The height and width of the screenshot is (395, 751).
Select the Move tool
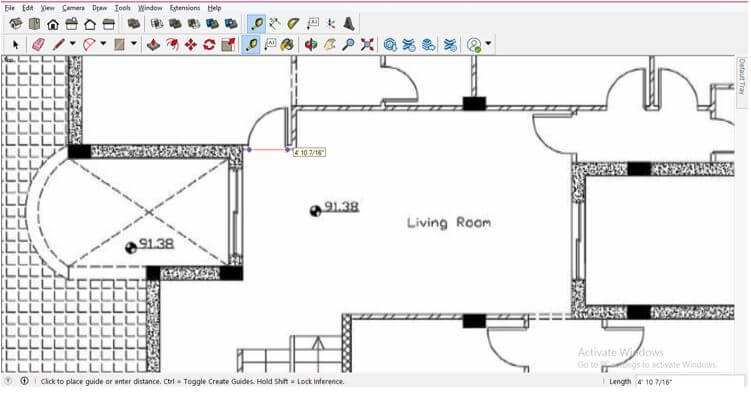(x=191, y=45)
